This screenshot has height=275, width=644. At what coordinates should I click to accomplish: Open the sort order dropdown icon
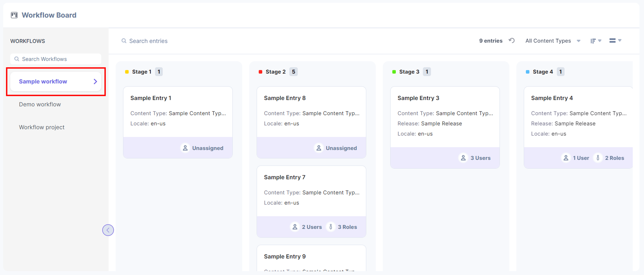[x=596, y=41]
